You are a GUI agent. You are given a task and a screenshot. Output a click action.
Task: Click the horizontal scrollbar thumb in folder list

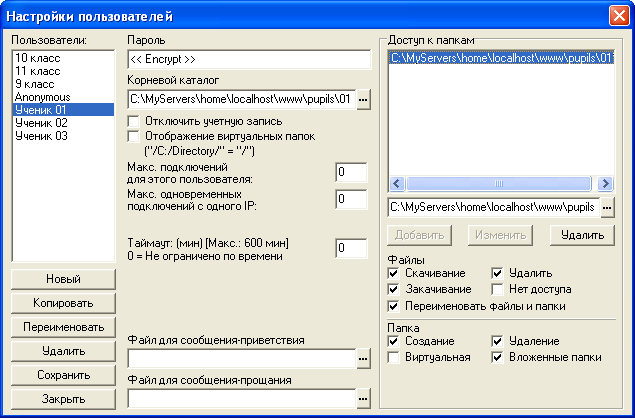point(499,183)
